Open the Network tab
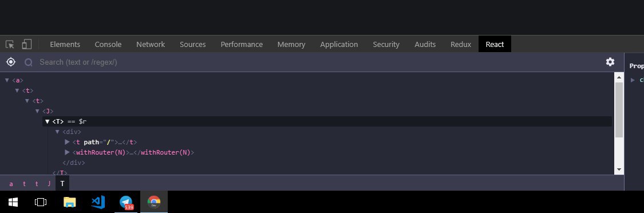The width and height of the screenshot is (644, 213). (x=151, y=44)
